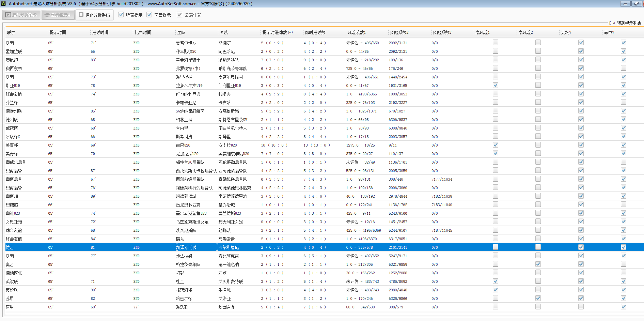Open the 预测提示列表 tab label
Image resolution: width=644 pixels, height=321 pixels.
[x=629, y=23]
